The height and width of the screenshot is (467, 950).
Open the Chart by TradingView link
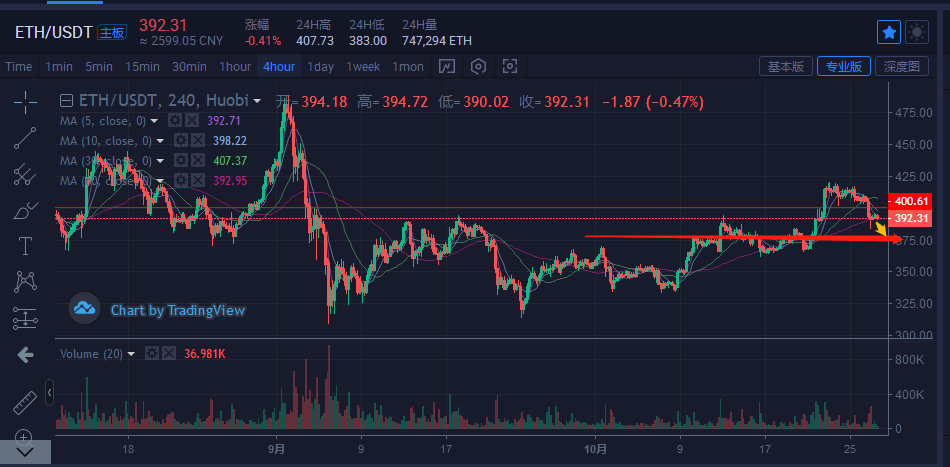pos(178,311)
